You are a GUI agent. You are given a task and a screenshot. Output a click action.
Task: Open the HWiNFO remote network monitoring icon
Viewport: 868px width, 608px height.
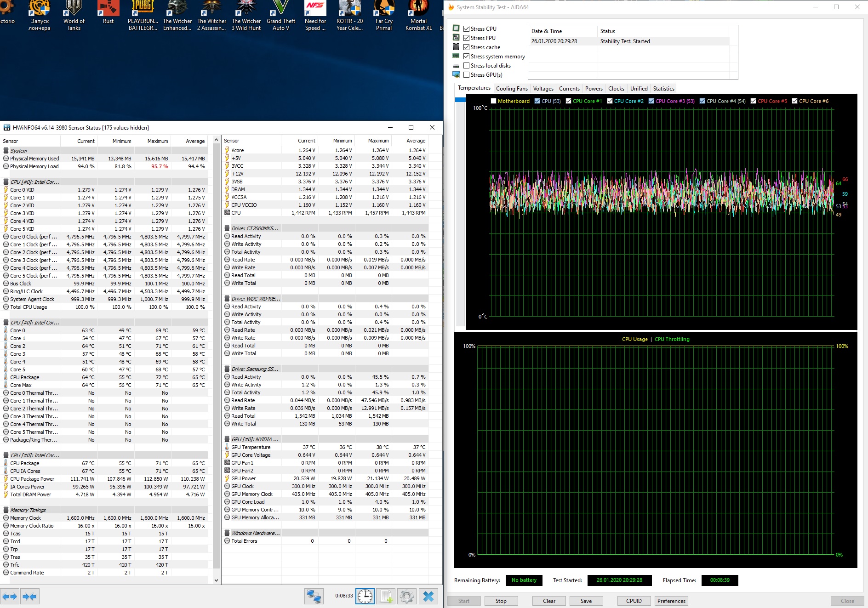314,597
